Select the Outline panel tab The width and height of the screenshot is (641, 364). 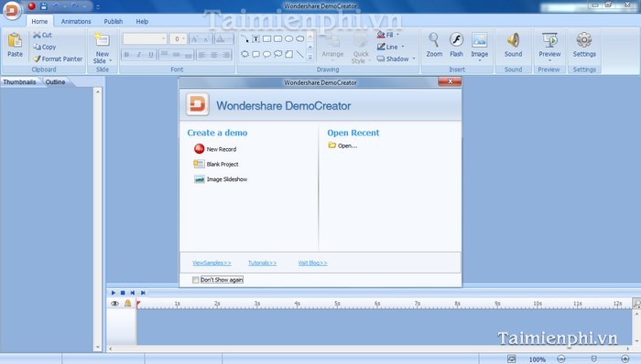(56, 82)
